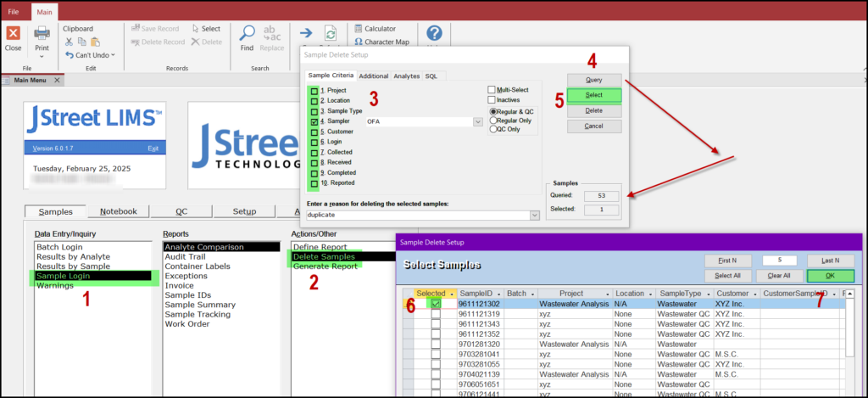The width and height of the screenshot is (868, 398).
Task: Click the Select All button
Action: (x=728, y=276)
